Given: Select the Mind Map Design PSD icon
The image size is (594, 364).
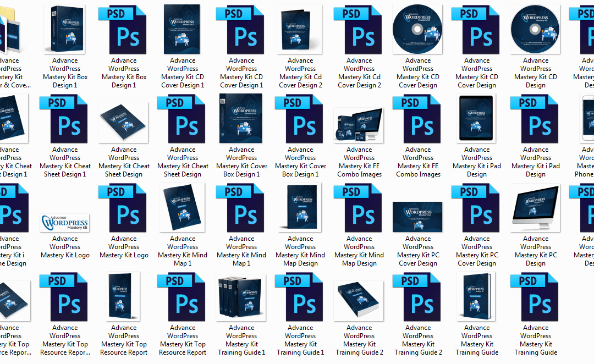Looking at the screenshot, I should click(x=358, y=207).
